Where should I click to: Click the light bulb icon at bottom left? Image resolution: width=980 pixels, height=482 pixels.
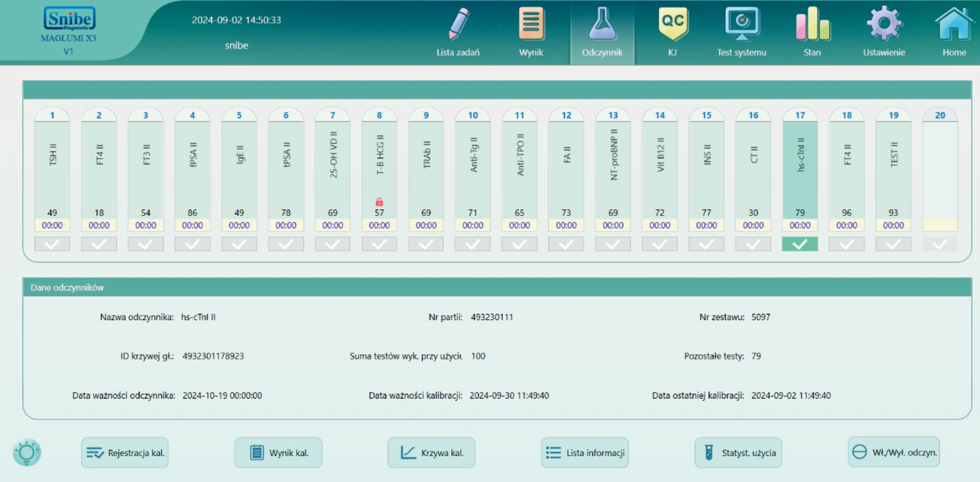click(x=27, y=452)
